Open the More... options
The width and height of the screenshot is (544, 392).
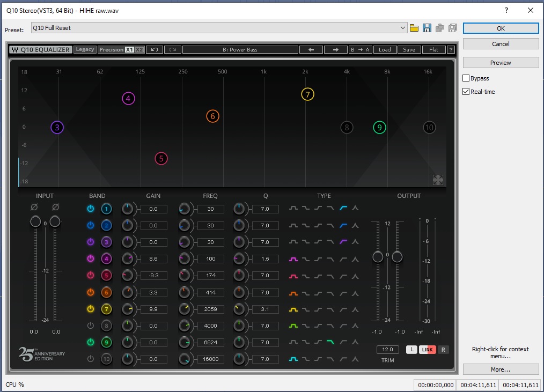click(501, 369)
